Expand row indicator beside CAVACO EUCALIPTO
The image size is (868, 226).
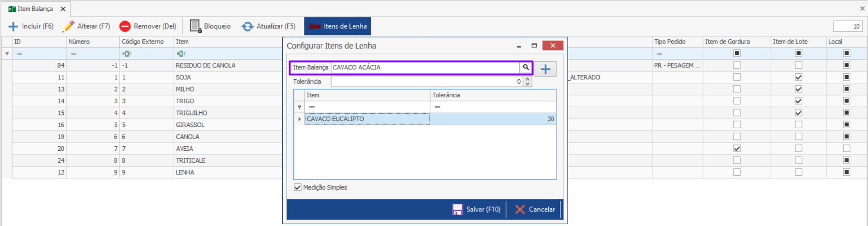[x=299, y=119]
